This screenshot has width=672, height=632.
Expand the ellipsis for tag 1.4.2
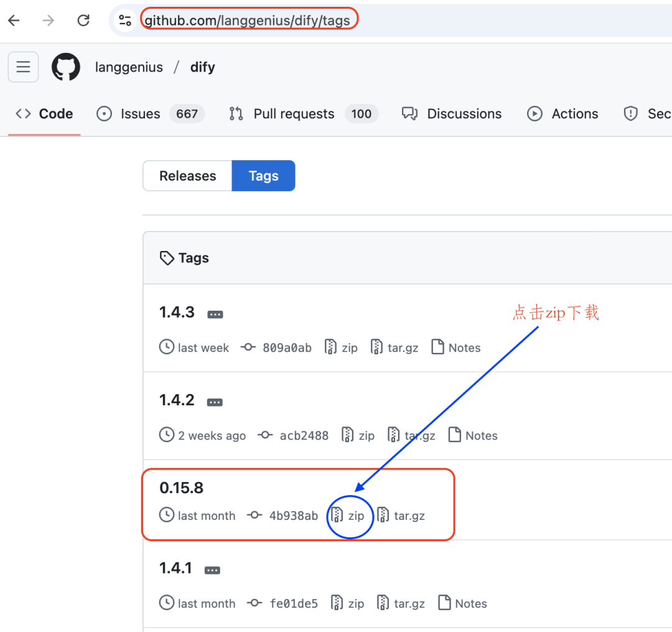pos(215,402)
